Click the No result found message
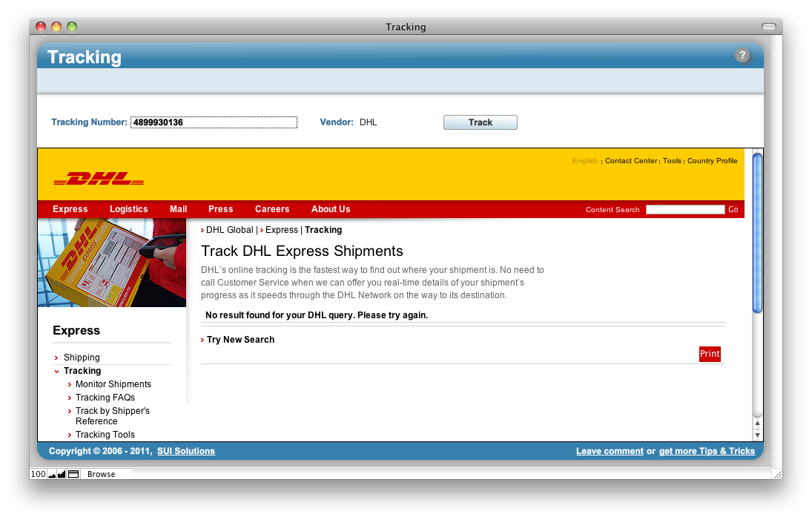The height and width of the screenshot is (520, 812). point(317,315)
